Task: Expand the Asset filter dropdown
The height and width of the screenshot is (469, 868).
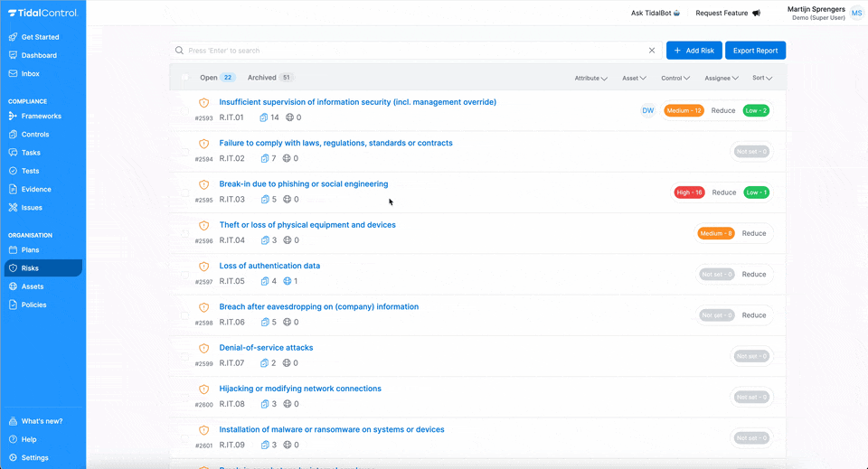Action: (634, 78)
